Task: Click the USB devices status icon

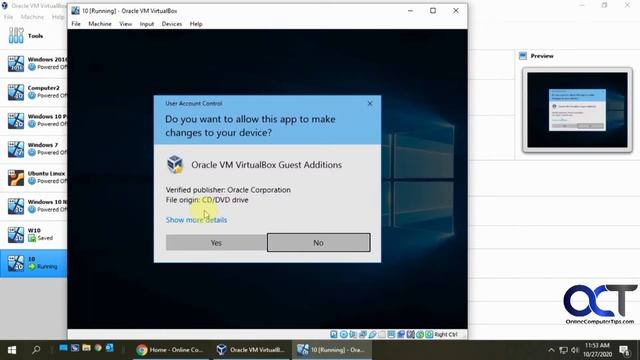Action: click(x=373, y=334)
